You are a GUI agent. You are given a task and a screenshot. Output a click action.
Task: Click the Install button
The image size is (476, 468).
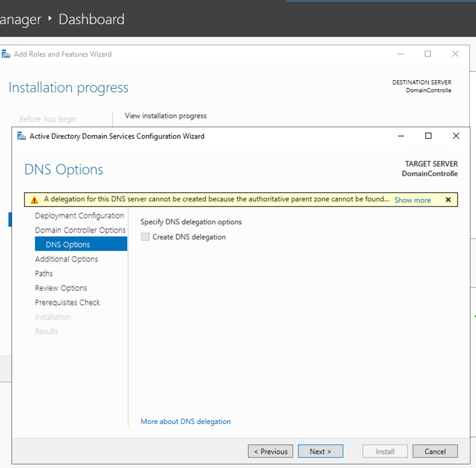pos(385,451)
